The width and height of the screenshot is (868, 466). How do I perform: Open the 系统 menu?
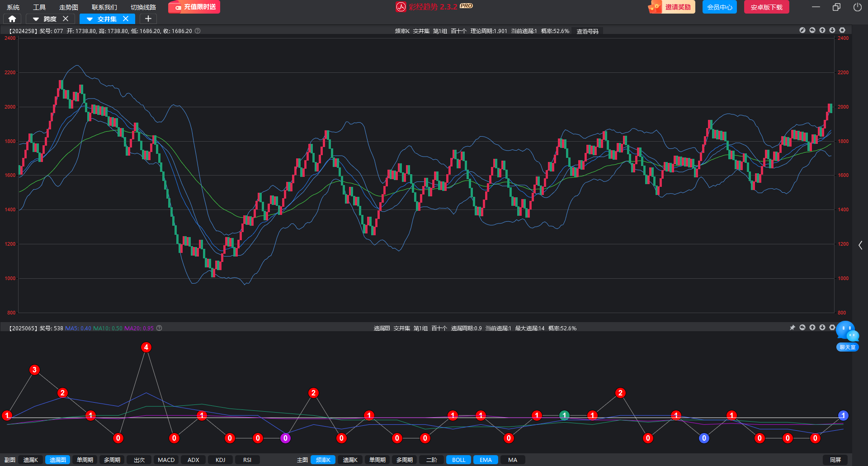click(x=13, y=7)
